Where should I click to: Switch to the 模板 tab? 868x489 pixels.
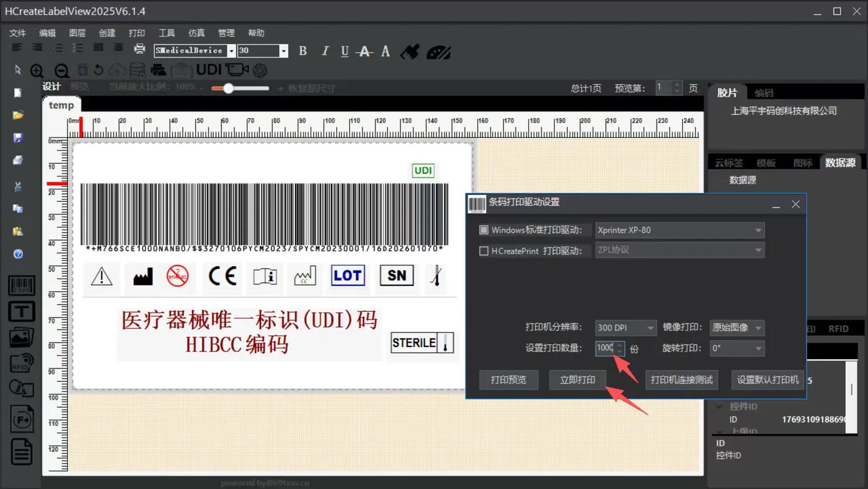(766, 163)
